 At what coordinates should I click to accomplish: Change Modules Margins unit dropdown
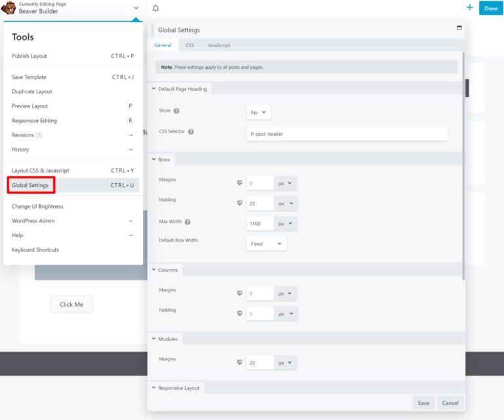pos(285,362)
